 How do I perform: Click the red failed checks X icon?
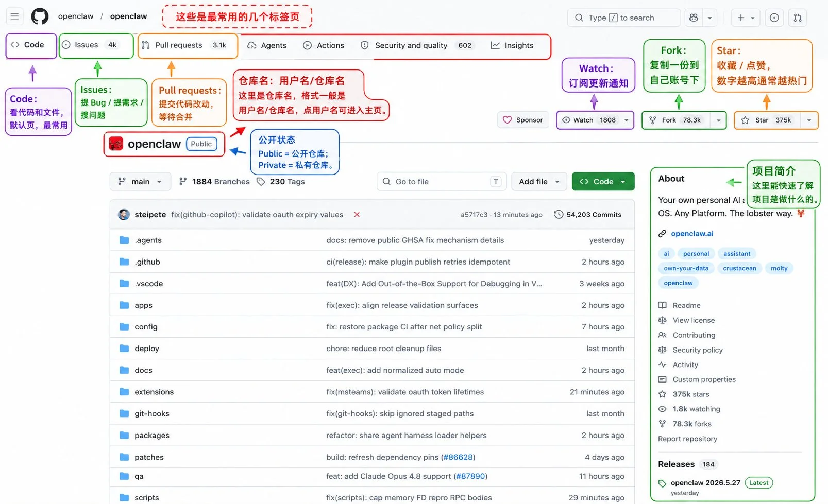[x=357, y=215]
